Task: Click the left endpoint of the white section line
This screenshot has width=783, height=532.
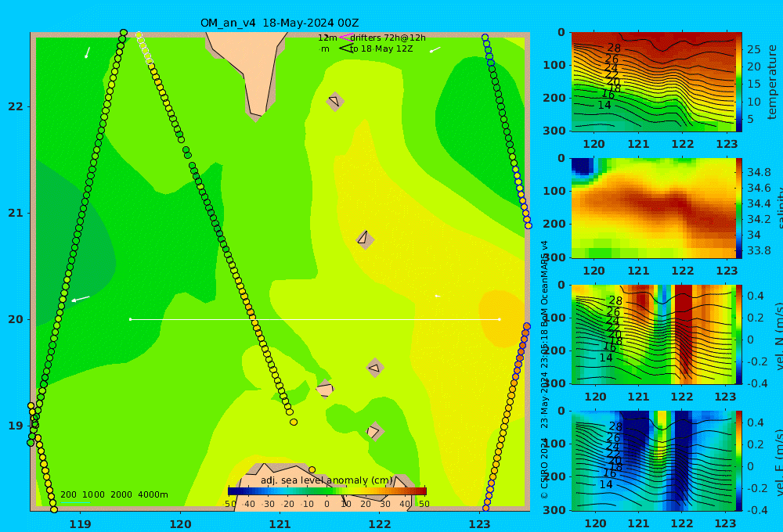Action: tap(130, 319)
